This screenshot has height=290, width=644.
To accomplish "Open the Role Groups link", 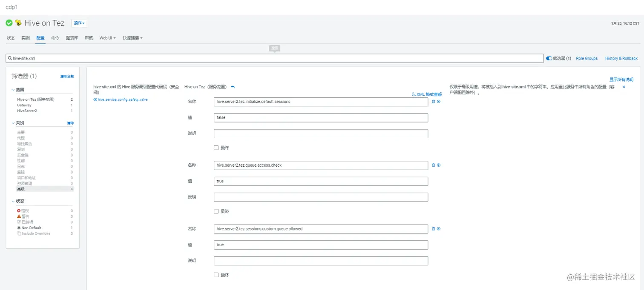I will pyautogui.click(x=587, y=58).
